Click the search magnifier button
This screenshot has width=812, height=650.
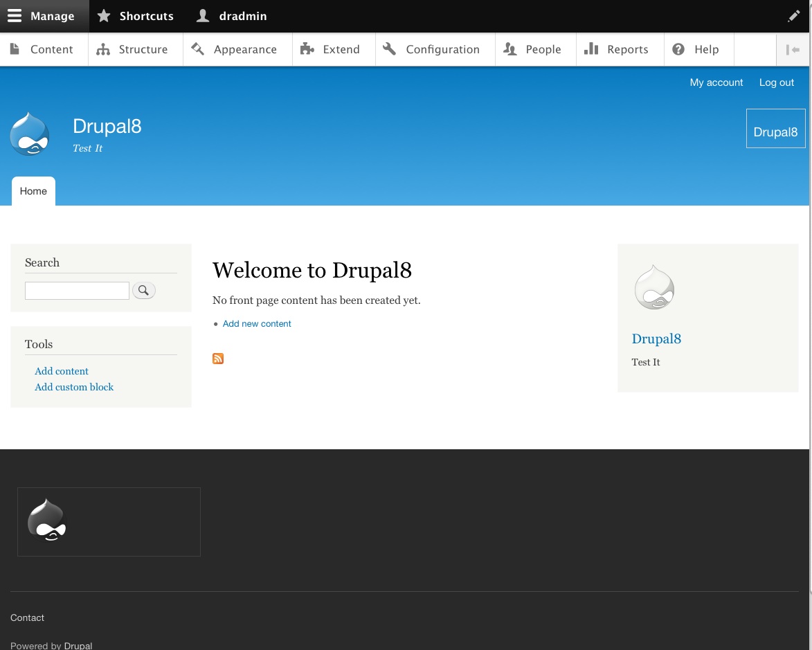[144, 291]
